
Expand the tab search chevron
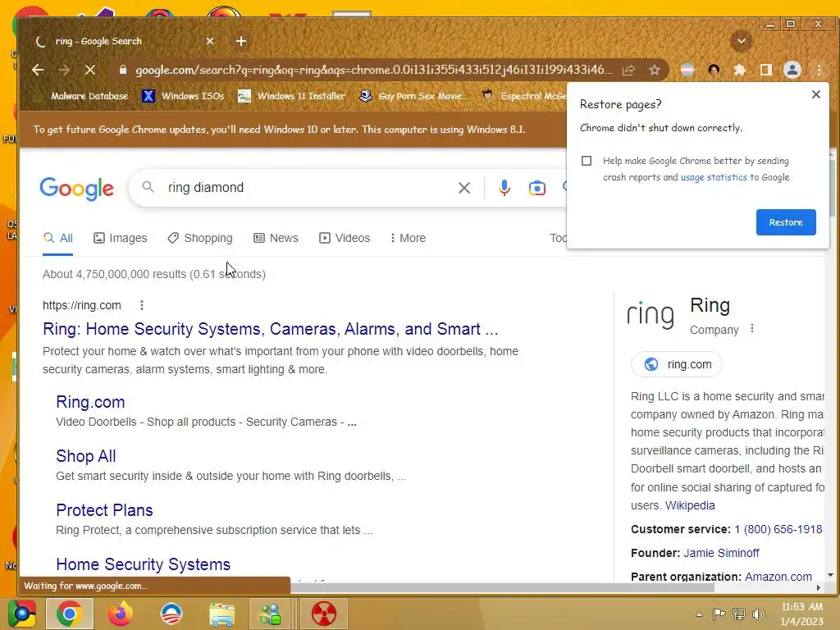coord(742,41)
